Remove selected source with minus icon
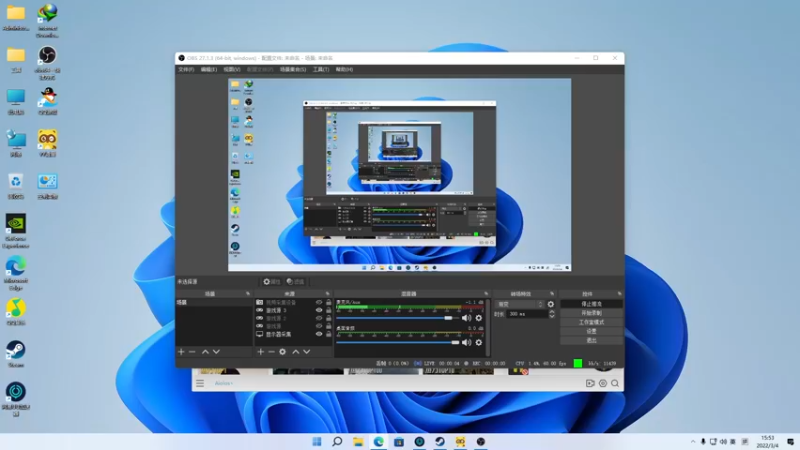800x450 pixels. (x=271, y=352)
